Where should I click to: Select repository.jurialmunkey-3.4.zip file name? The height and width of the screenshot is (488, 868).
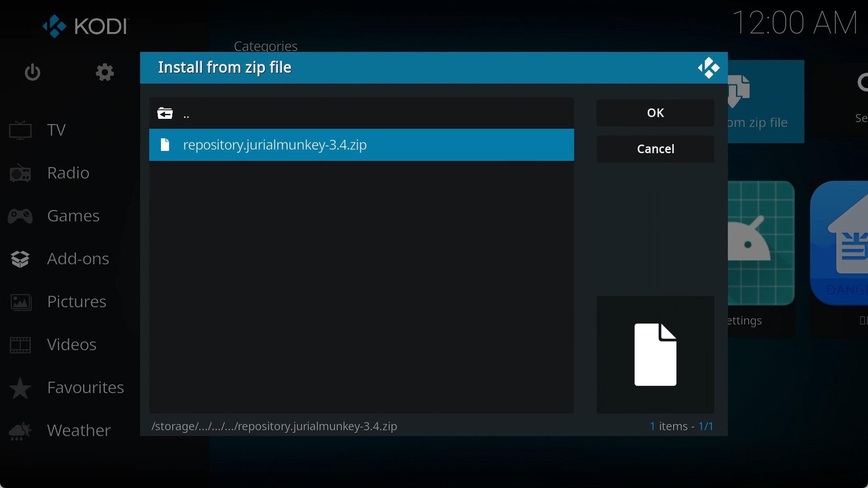[x=275, y=145]
